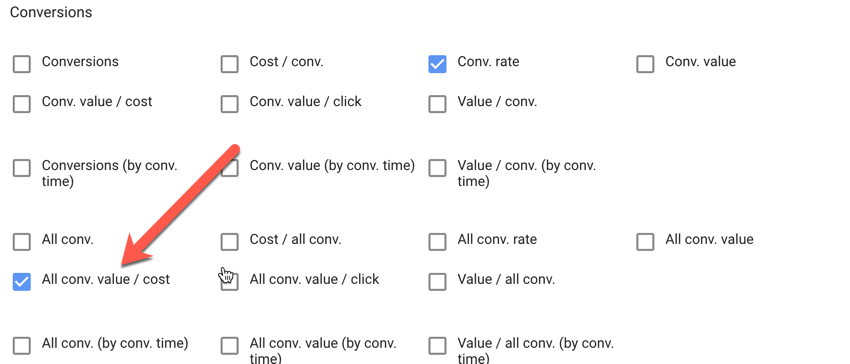Select the All conv. value checkbox

click(x=645, y=242)
